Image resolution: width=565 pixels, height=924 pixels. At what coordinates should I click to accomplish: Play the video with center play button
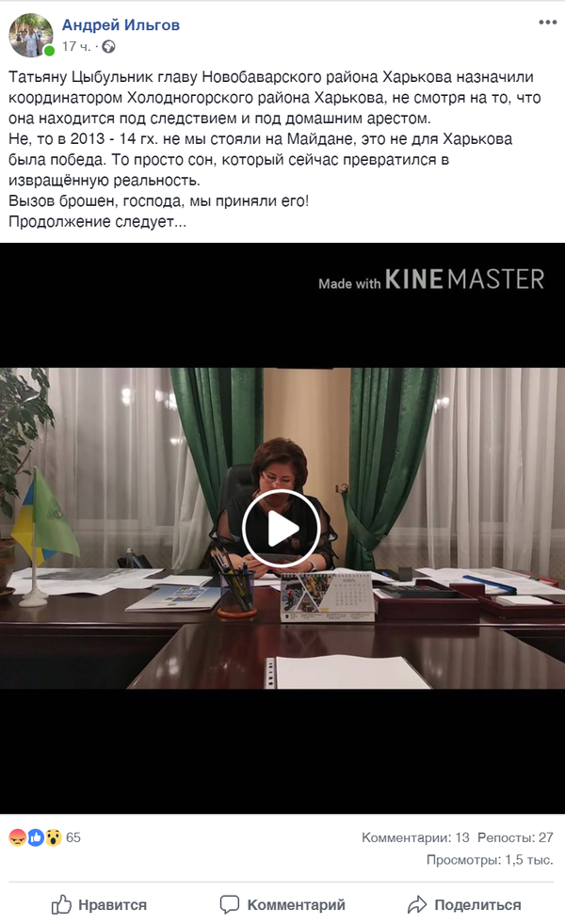[x=282, y=529]
